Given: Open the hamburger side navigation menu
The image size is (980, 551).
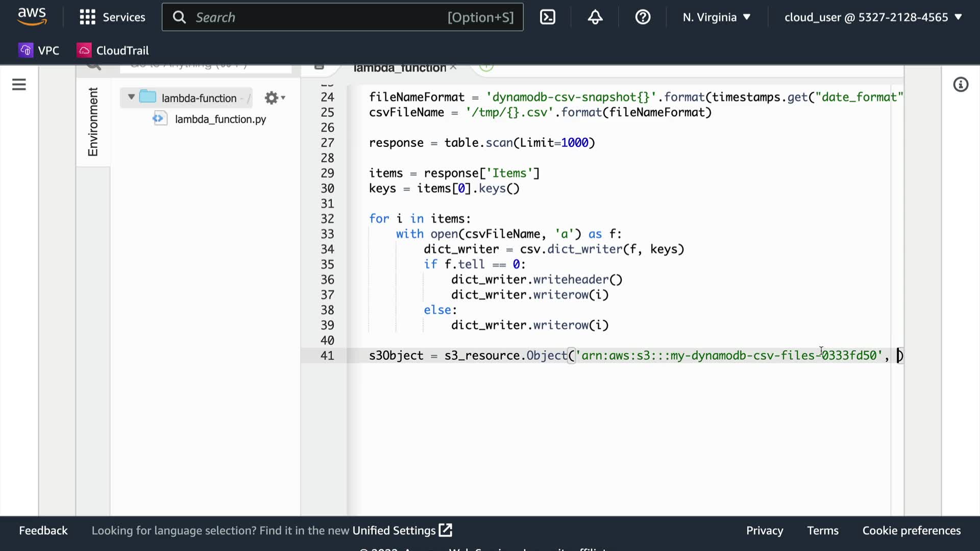Looking at the screenshot, I should [19, 84].
